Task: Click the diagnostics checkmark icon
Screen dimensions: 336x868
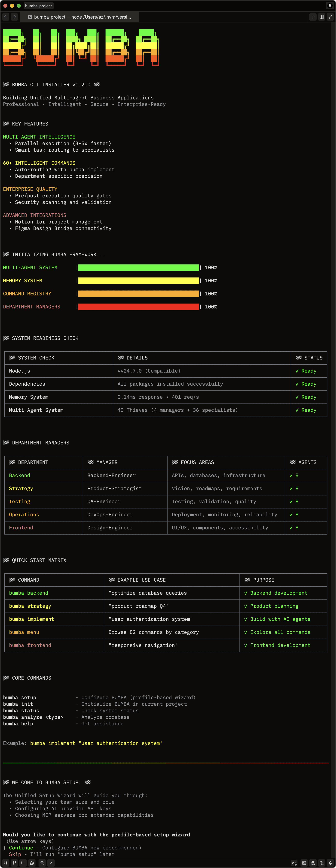Action: (x=51, y=863)
